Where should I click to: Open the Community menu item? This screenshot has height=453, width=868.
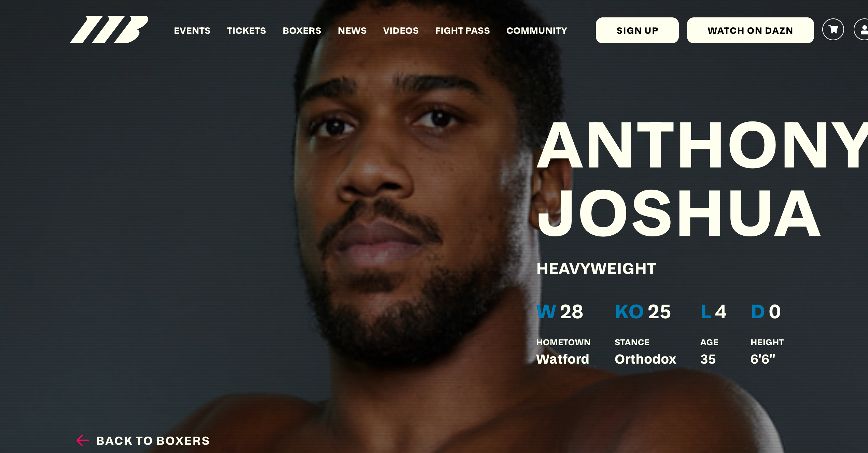[537, 31]
